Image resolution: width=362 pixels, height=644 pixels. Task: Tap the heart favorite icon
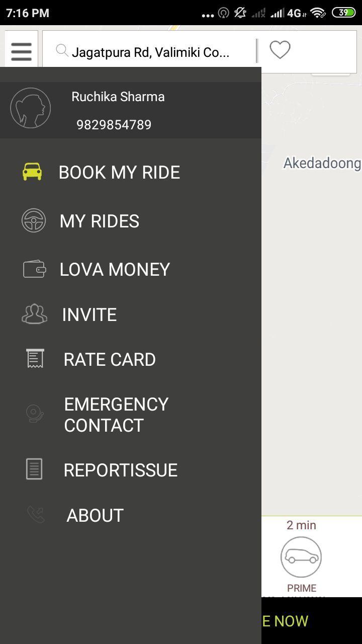point(280,50)
